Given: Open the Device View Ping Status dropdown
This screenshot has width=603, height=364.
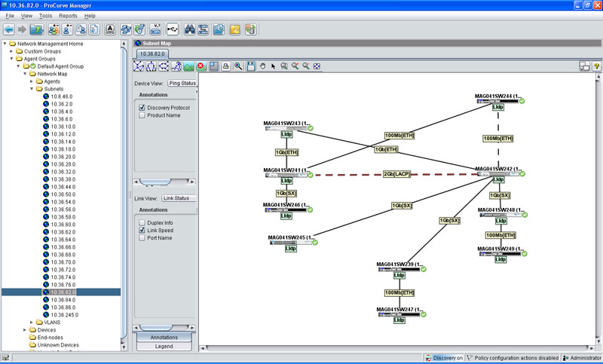Looking at the screenshot, I should (x=182, y=83).
